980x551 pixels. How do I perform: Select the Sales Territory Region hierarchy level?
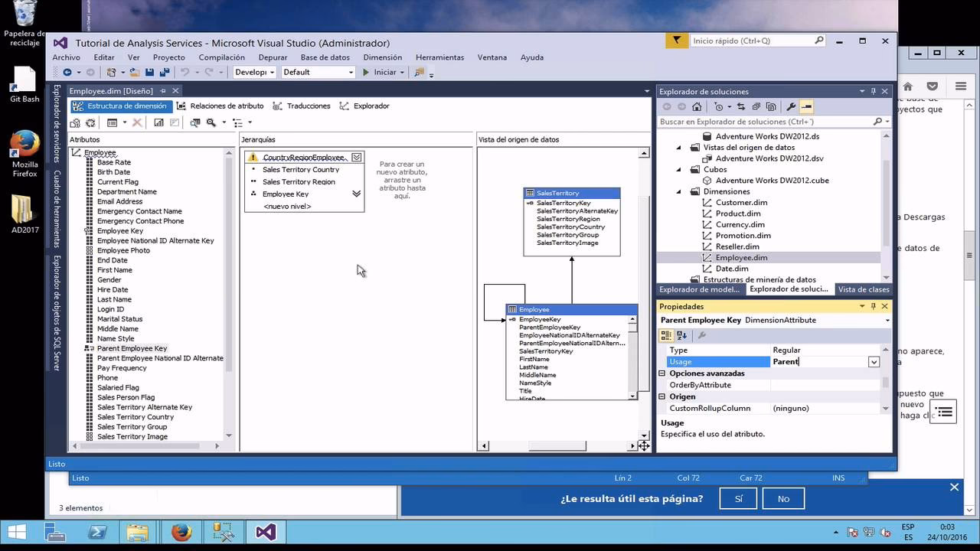tap(299, 182)
